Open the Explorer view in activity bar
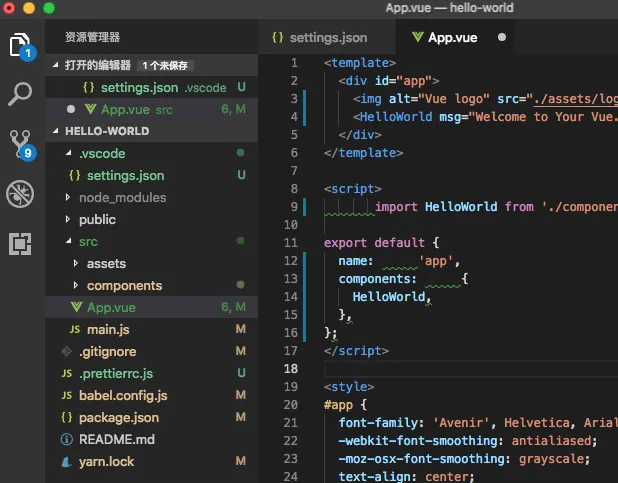 [20, 45]
